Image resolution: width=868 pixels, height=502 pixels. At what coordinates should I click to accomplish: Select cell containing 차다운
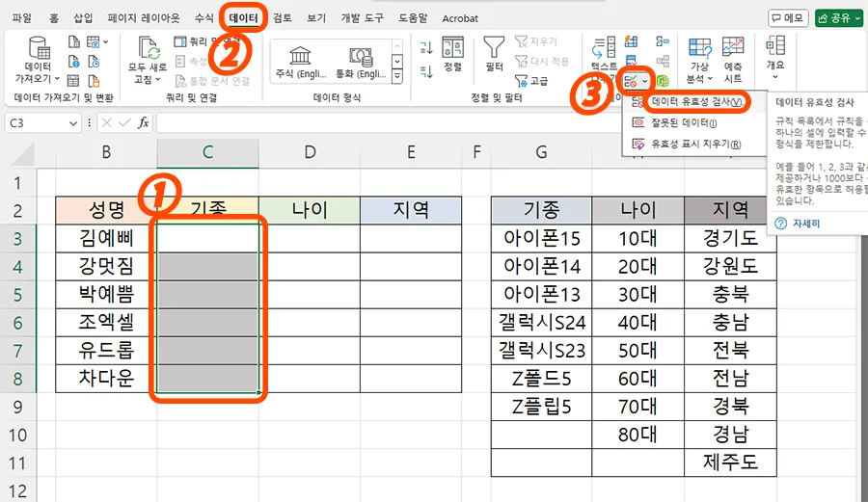pos(106,378)
